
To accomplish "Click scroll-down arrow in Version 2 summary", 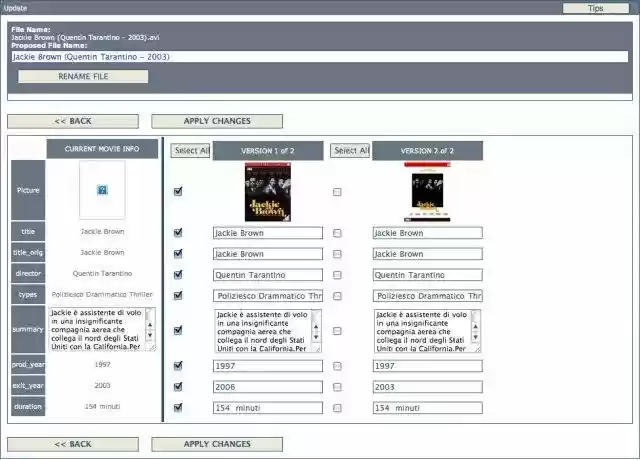I will click(476, 337).
